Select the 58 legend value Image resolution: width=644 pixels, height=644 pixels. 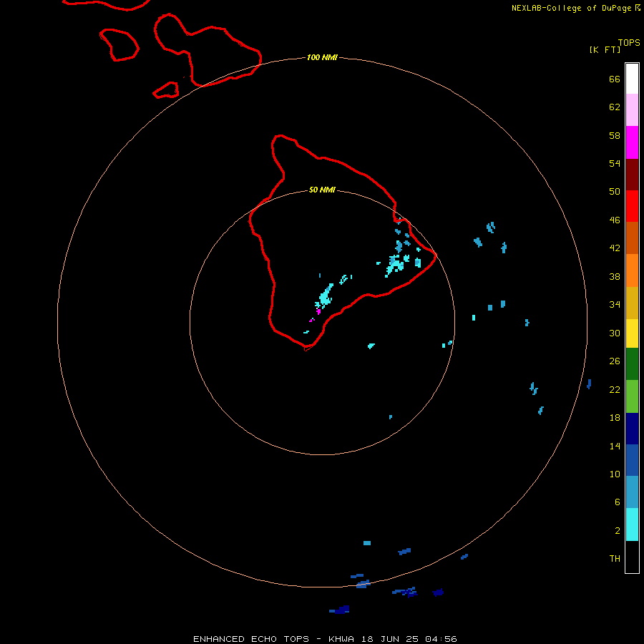coord(615,135)
